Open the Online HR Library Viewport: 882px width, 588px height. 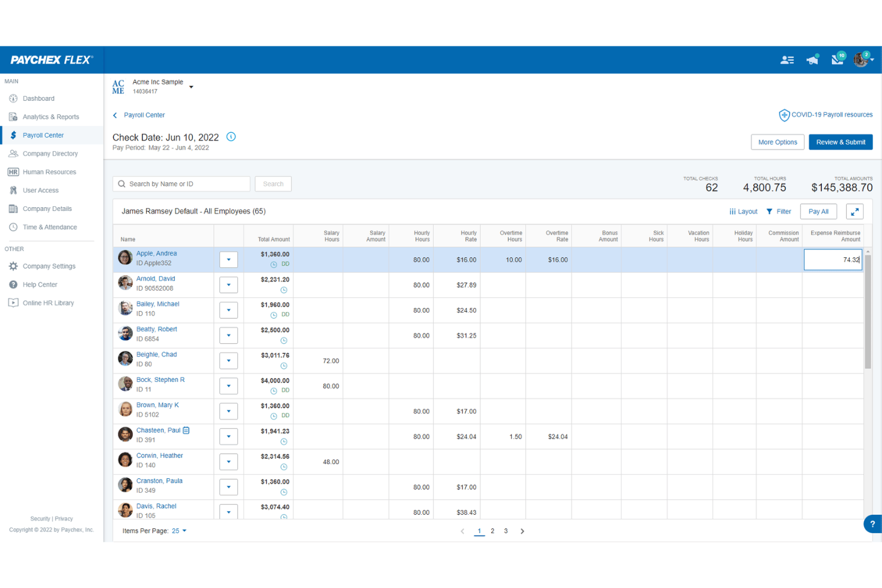pyautogui.click(x=48, y=303)
